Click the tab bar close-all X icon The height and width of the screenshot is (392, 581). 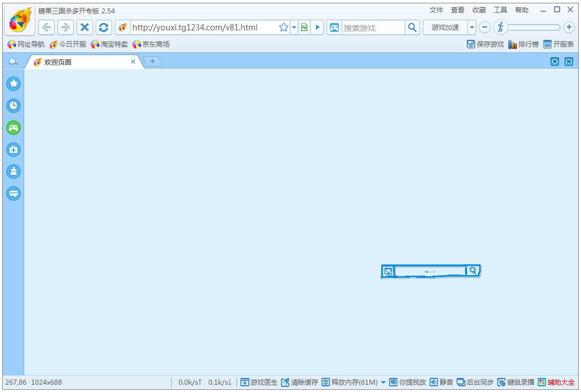tap(569, 61)
